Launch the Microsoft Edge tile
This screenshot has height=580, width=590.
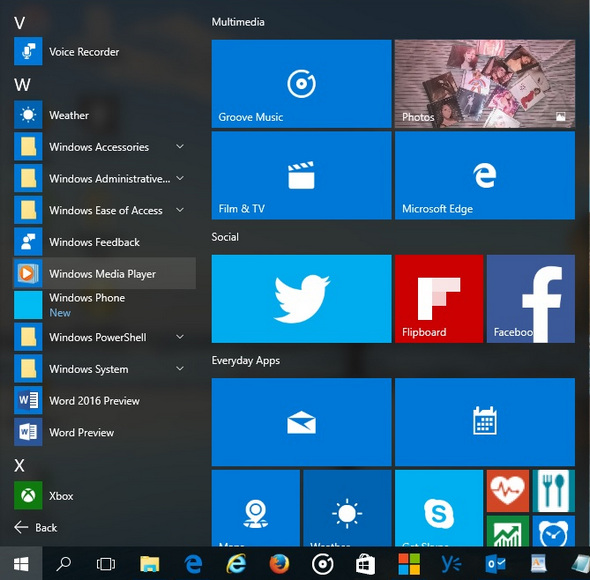485,175
